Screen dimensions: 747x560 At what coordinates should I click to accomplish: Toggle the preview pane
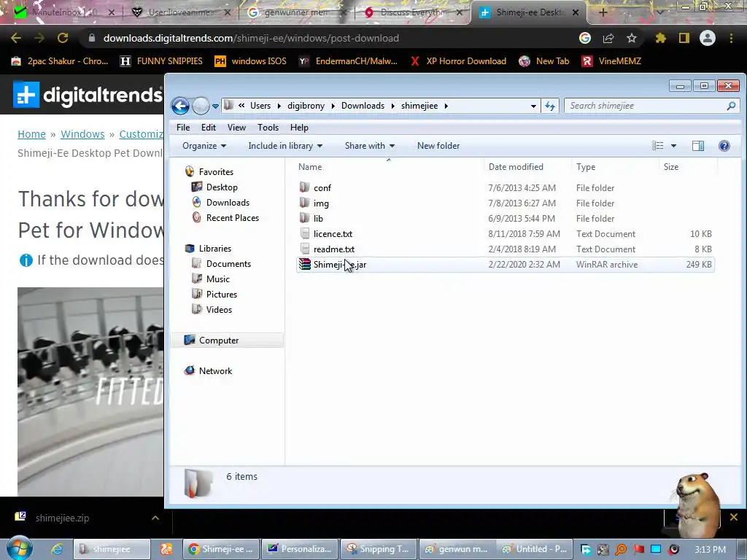coord(698,146)
